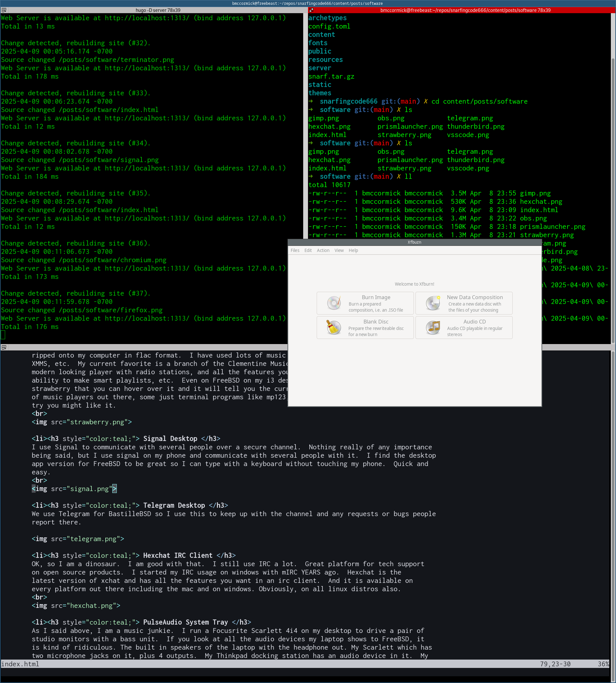
Task: Open the View menu in Xfburn
Action: [x=339, y=250]
